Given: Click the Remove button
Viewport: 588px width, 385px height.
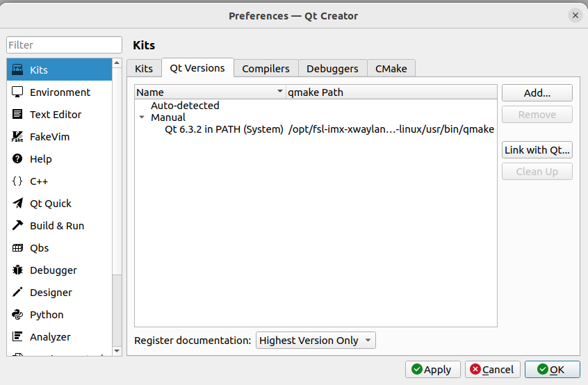Looking at the screenshot, I should (x=537, y=115).
